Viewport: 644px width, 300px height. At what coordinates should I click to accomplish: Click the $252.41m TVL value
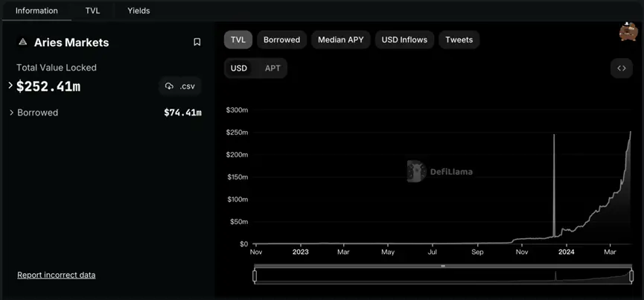coord(48,86)
